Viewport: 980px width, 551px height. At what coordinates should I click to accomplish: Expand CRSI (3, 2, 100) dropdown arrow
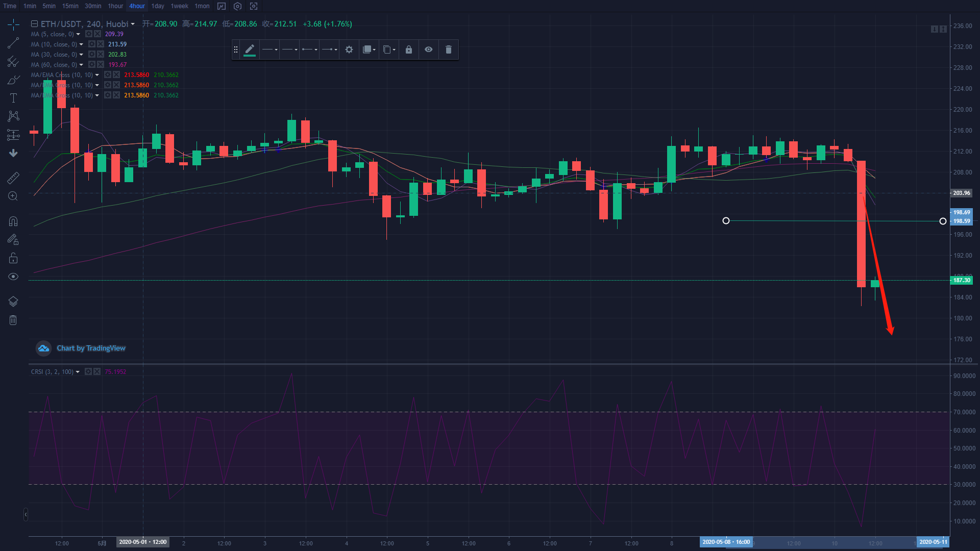tap(78, 372)
